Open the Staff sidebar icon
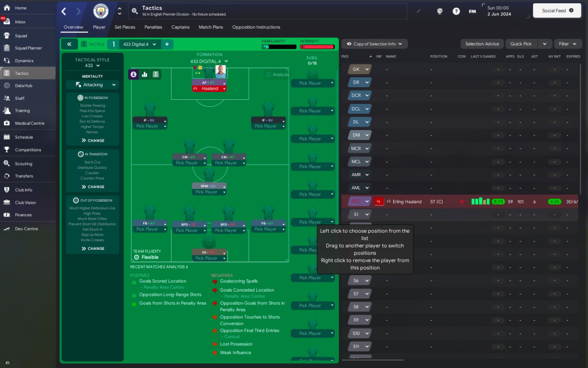This screenshot has width=588, height=368. (7, 98)
